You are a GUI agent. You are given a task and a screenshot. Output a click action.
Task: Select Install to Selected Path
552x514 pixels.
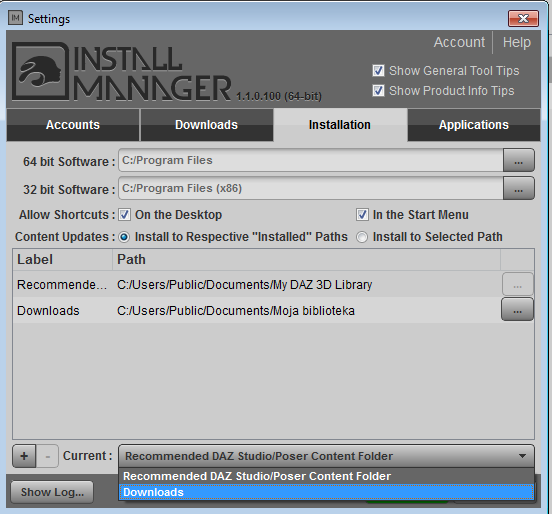point(362,237)
